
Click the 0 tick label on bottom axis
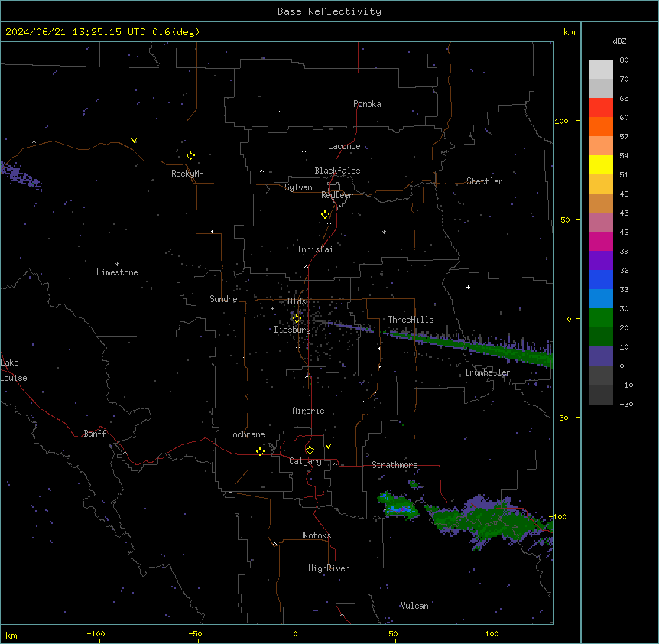[x=295, y=633]
